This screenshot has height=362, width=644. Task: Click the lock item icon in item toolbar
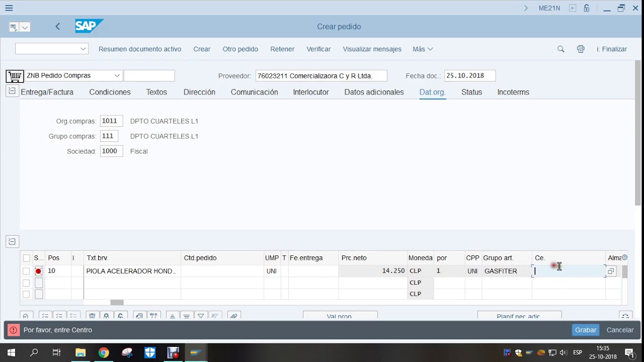tap(106, 316)
